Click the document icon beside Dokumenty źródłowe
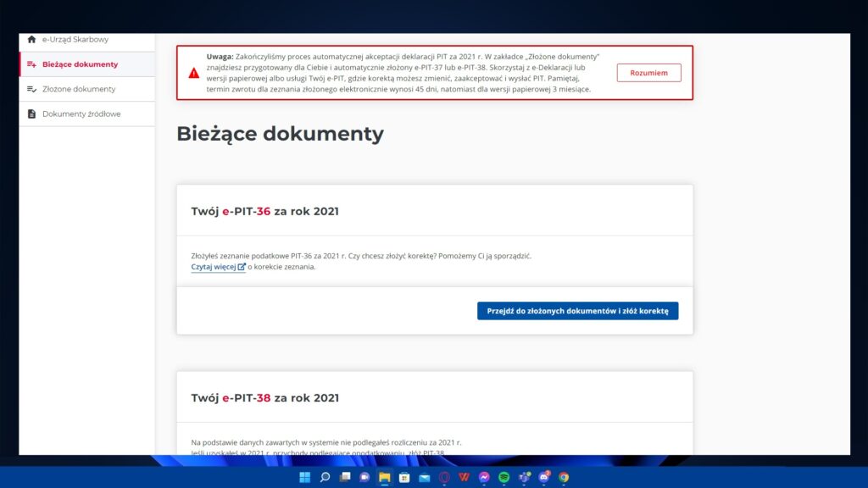This screenshot has height=488, width=868. 31,114
